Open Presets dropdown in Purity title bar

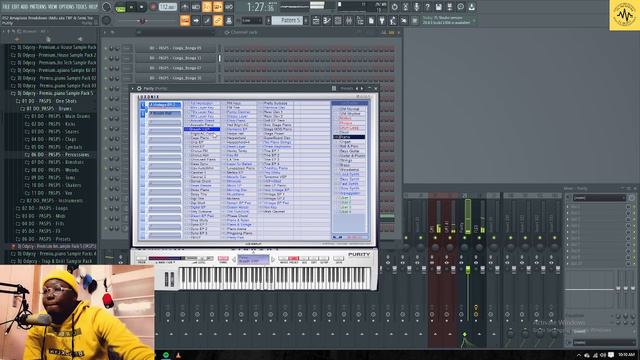pyautogui.click(x=347, y=89)
